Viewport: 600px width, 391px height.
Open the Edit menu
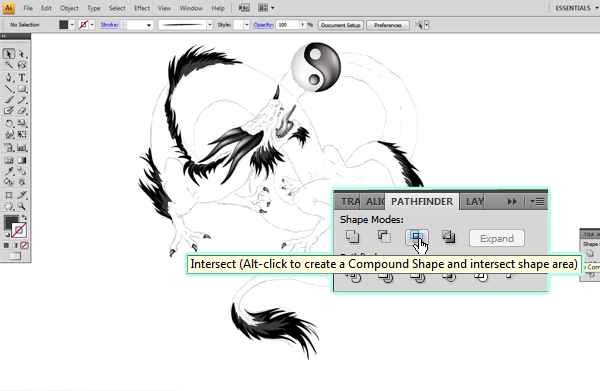[x=46, y=8]
